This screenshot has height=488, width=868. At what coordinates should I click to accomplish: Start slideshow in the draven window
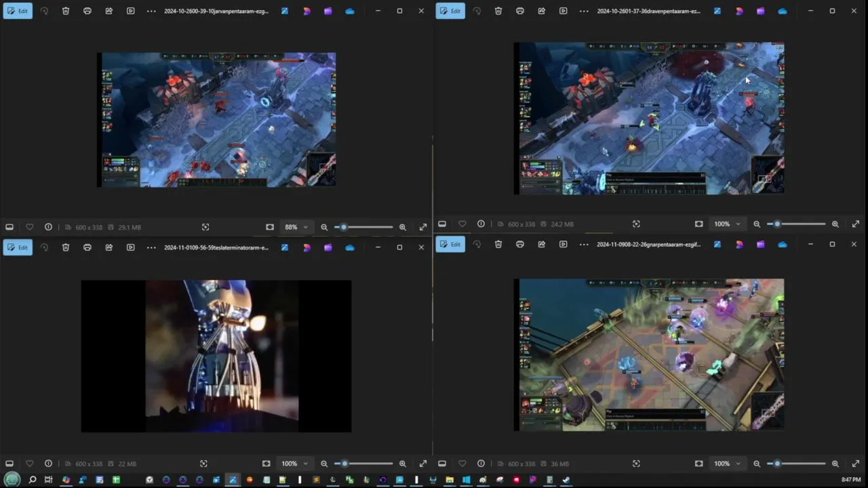[x=564, y=11]
